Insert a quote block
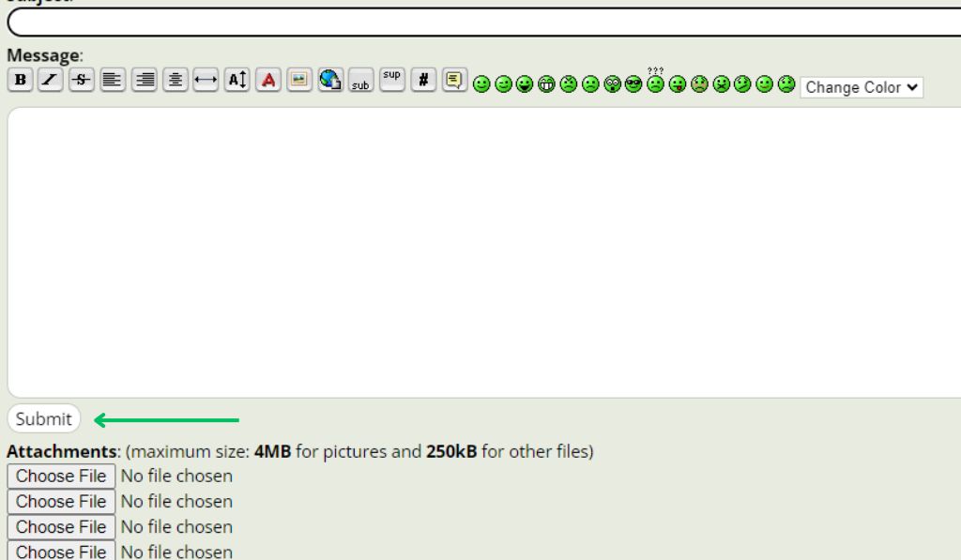Image resolution: width=961 pixels, height=560 pixels. click(454, 80)
